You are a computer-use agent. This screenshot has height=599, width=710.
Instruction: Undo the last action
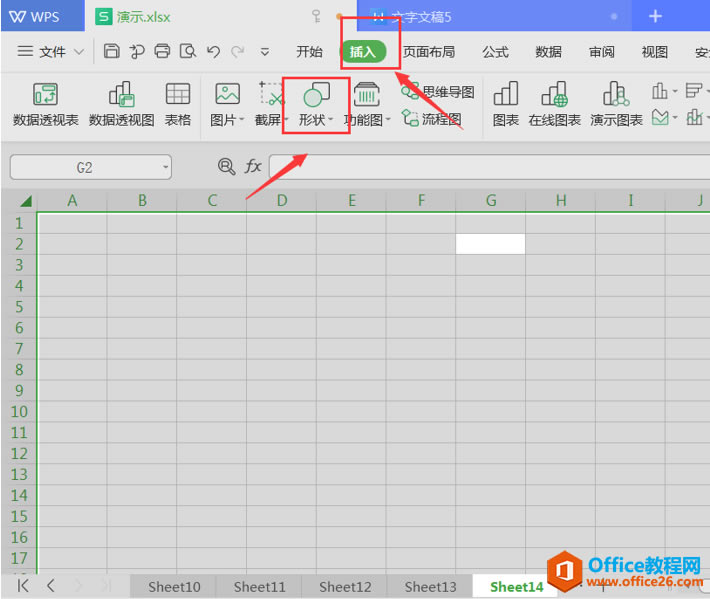pos(213,52)
